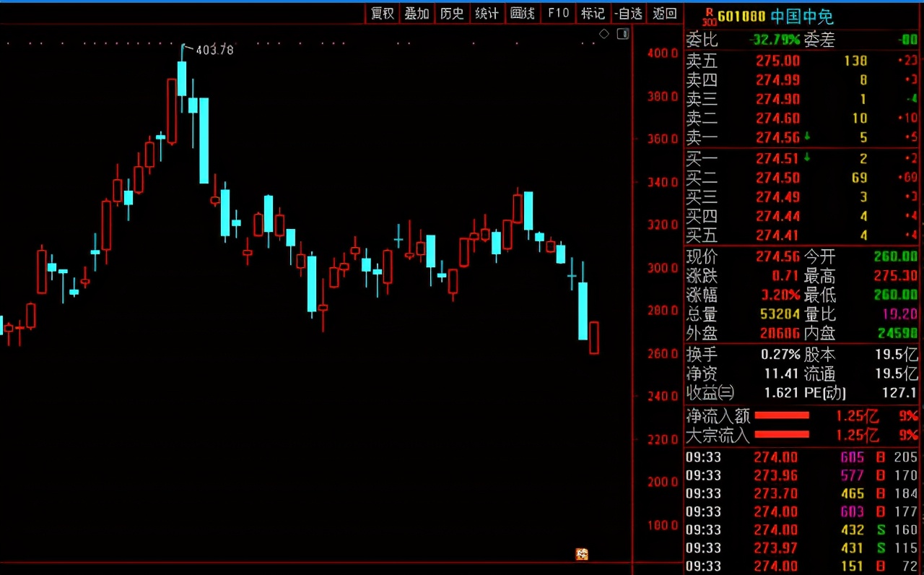Click the 400.0 price axis label

point(663,53)
